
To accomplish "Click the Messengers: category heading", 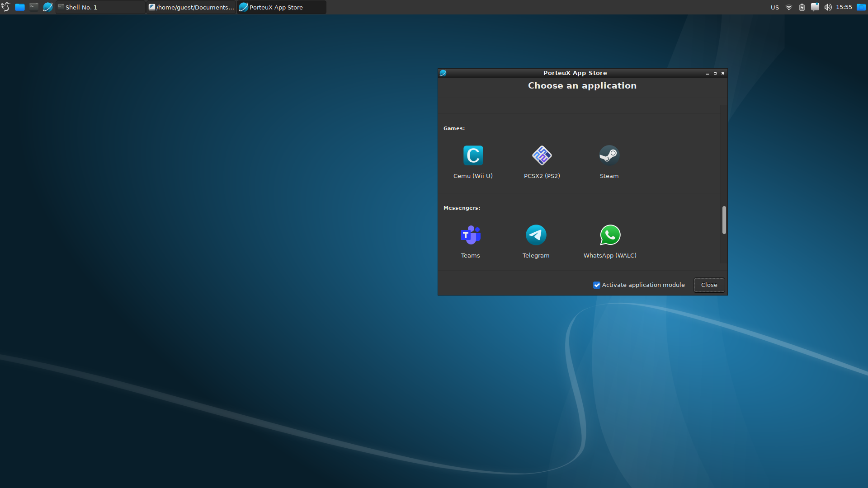I will [x=462, y=208].
